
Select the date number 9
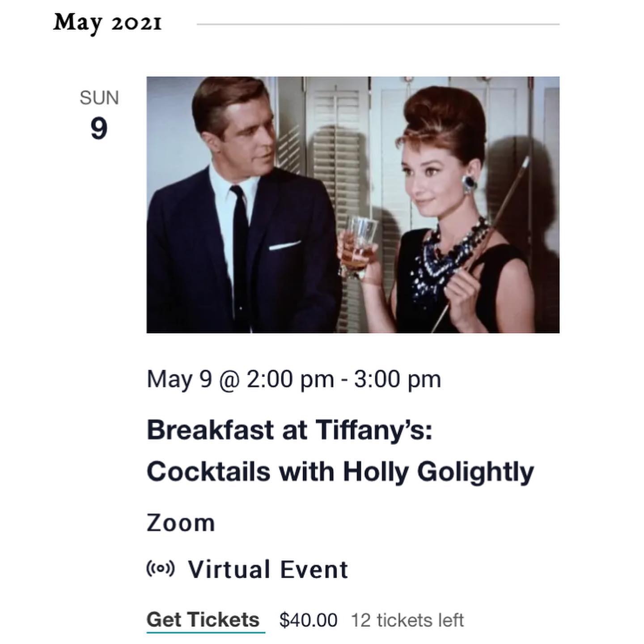[x=99, y=128]
